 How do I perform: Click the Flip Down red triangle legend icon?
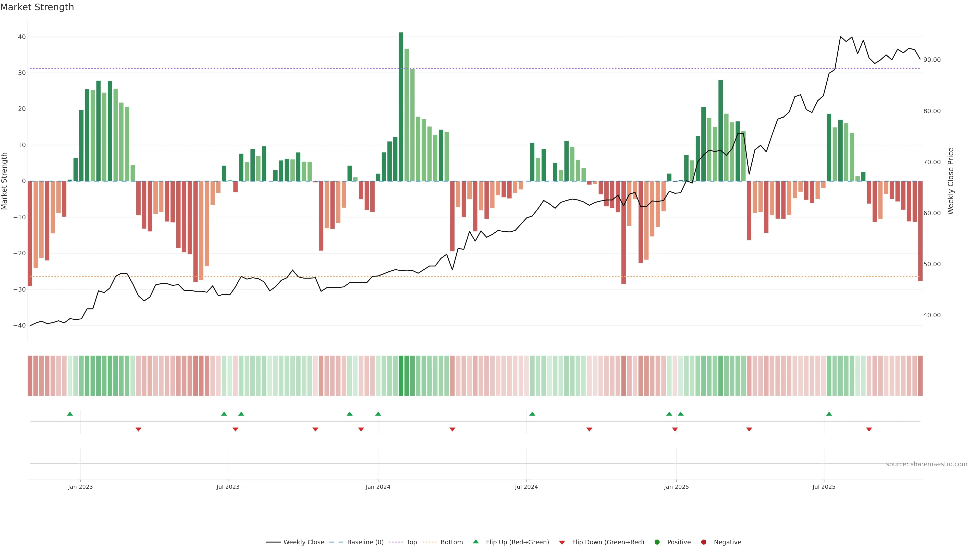click(562, 543)
